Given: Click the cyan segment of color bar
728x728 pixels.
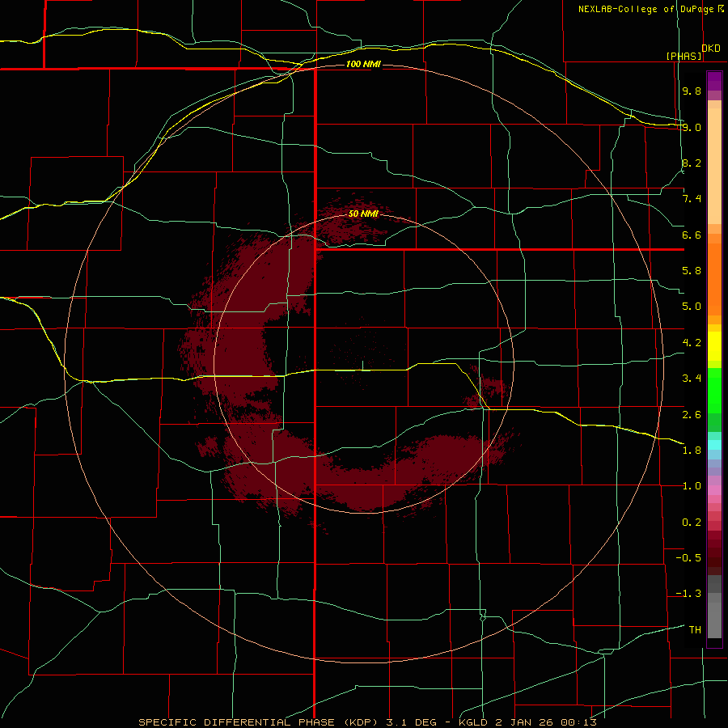Looking at the screenshot, I should click(714, 445).
